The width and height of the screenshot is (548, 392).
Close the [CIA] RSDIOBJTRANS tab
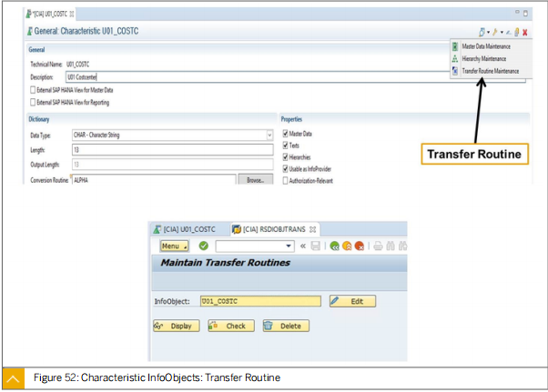click(x=313, y=229)
